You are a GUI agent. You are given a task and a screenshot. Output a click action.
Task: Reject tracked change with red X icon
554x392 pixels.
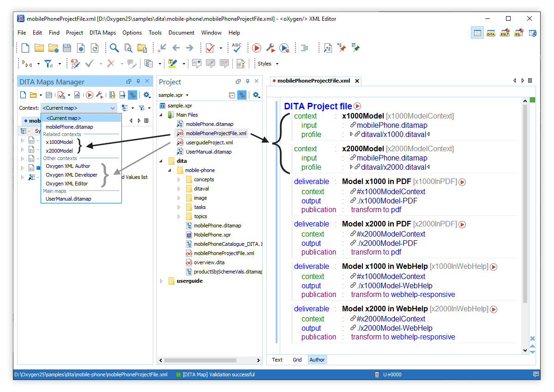click(111, 64)
